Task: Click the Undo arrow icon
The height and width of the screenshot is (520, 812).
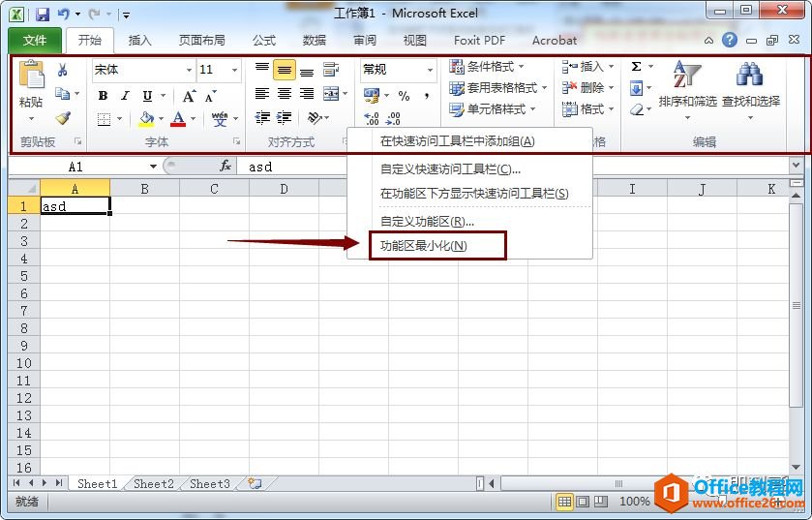Action: [64, 14]
